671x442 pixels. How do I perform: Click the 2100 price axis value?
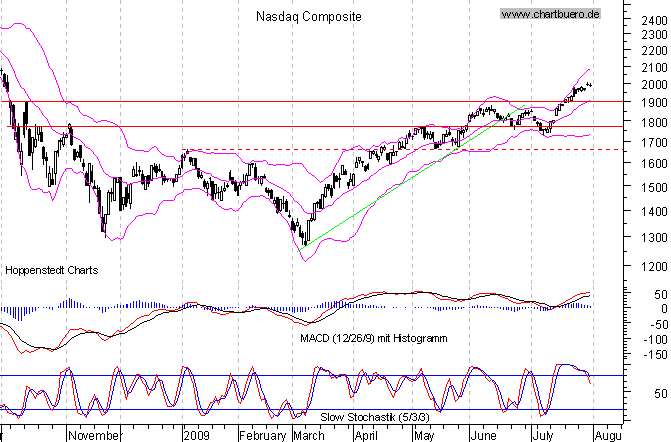(x=655, y=68)
